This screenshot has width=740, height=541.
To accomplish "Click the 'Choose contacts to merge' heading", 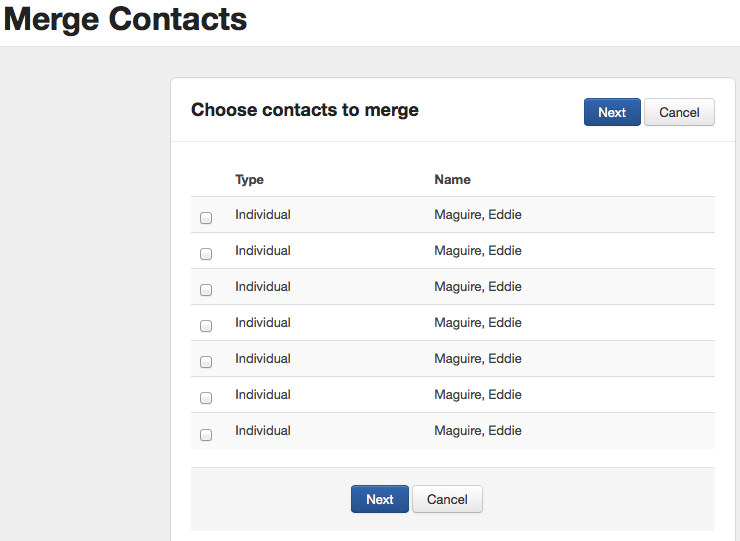I will point(305,110).
